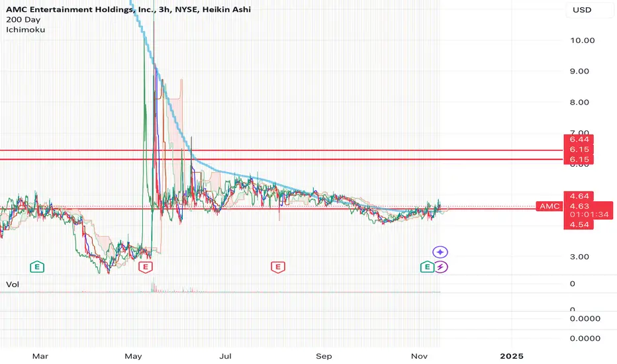Click the 8.00 price axis label
Screen dimensions: 617x364
(579, 103)
